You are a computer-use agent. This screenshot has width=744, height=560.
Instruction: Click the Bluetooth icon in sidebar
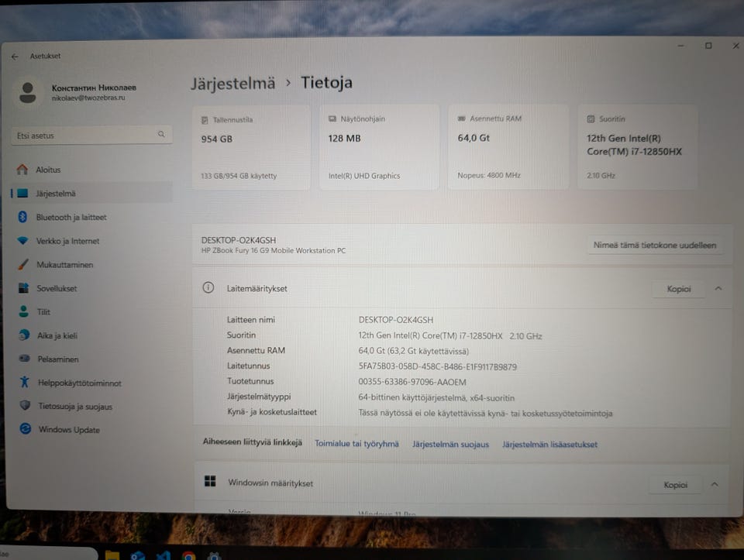coord(22,217)
